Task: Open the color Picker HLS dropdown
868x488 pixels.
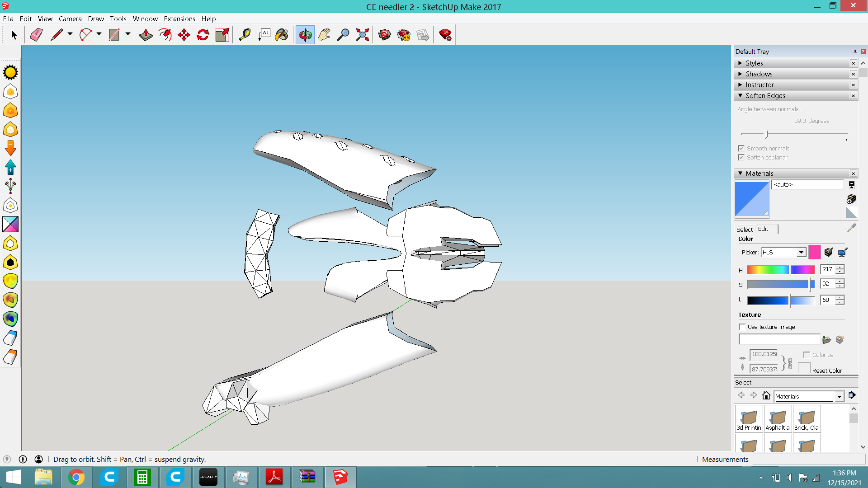Action: pos(801,252)
